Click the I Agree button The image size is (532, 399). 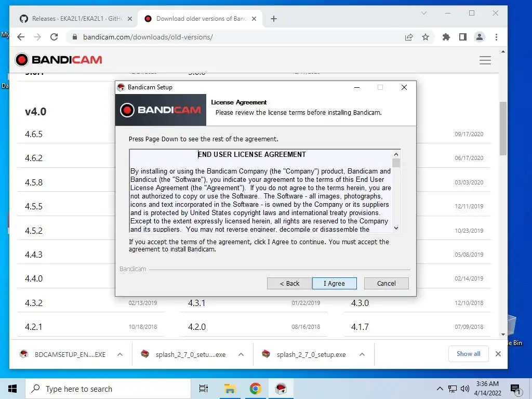334,283
